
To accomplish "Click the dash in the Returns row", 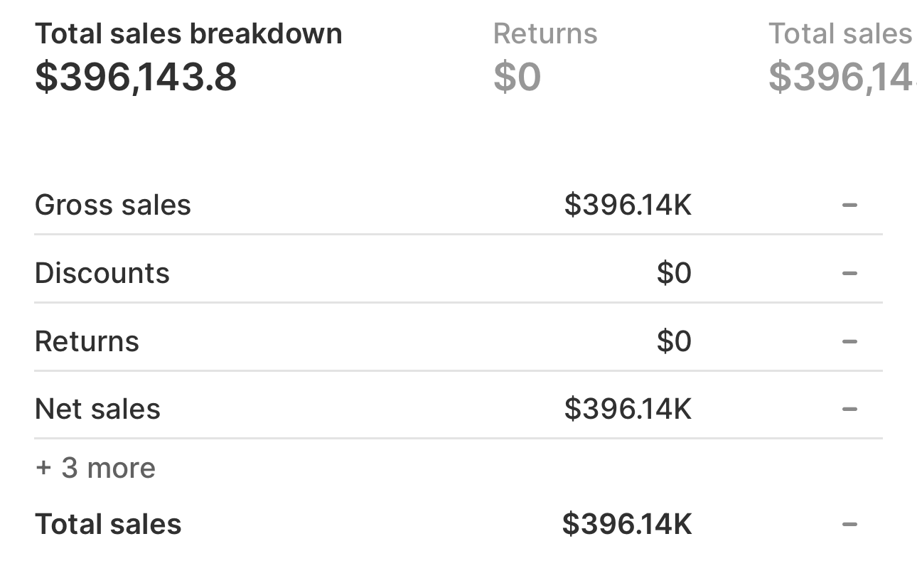I will pos(849,342).
